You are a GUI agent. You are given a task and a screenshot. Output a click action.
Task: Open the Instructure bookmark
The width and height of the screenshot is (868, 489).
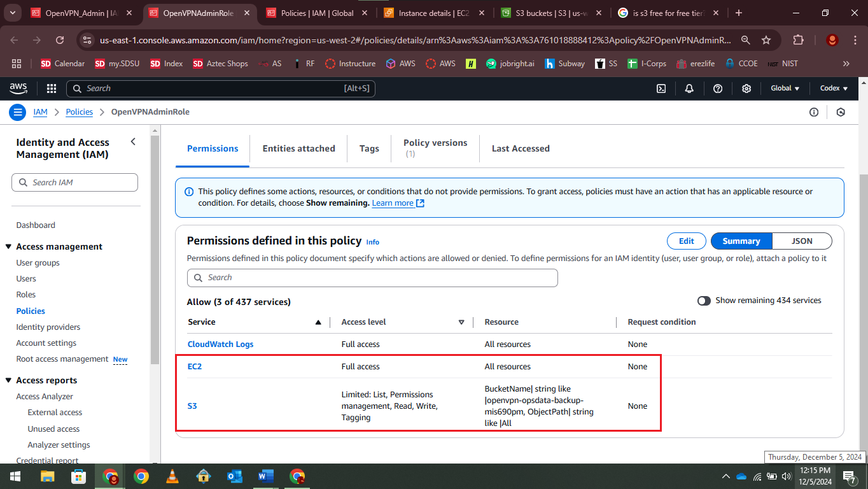pos(350,64)
